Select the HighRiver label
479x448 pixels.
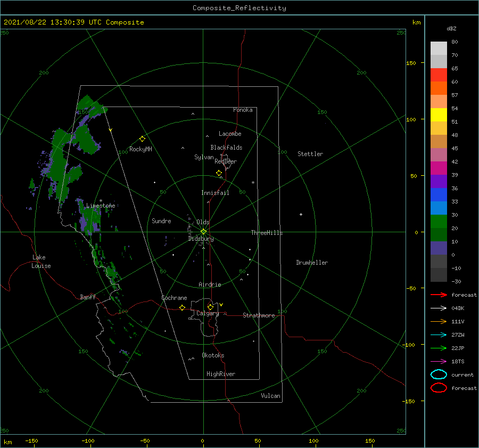[x=221, y=374]
